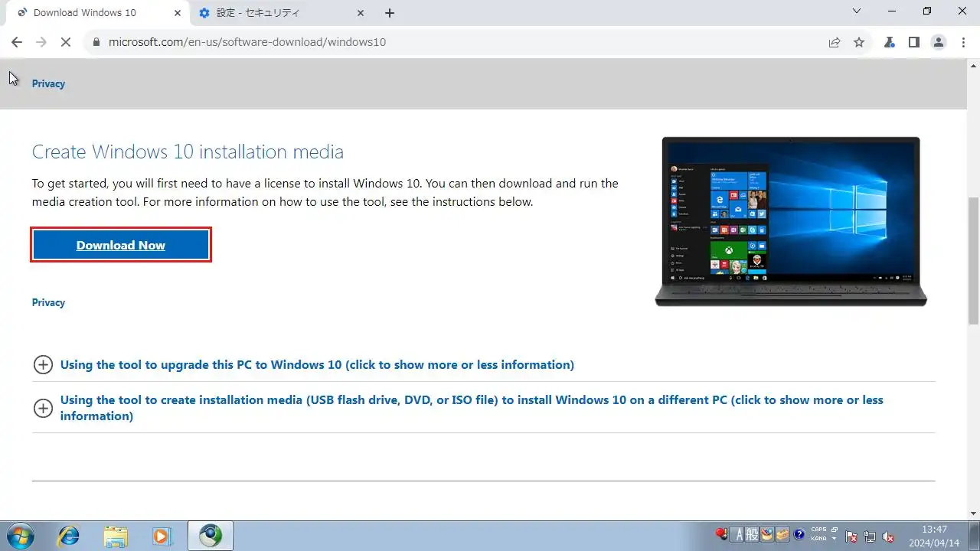
Task: Switch to the Download Windows 10 tab
Action: tap(95, 13)
